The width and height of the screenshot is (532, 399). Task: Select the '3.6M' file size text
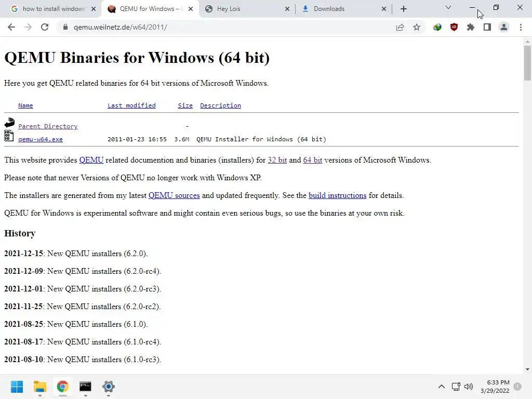coord(182,139)
